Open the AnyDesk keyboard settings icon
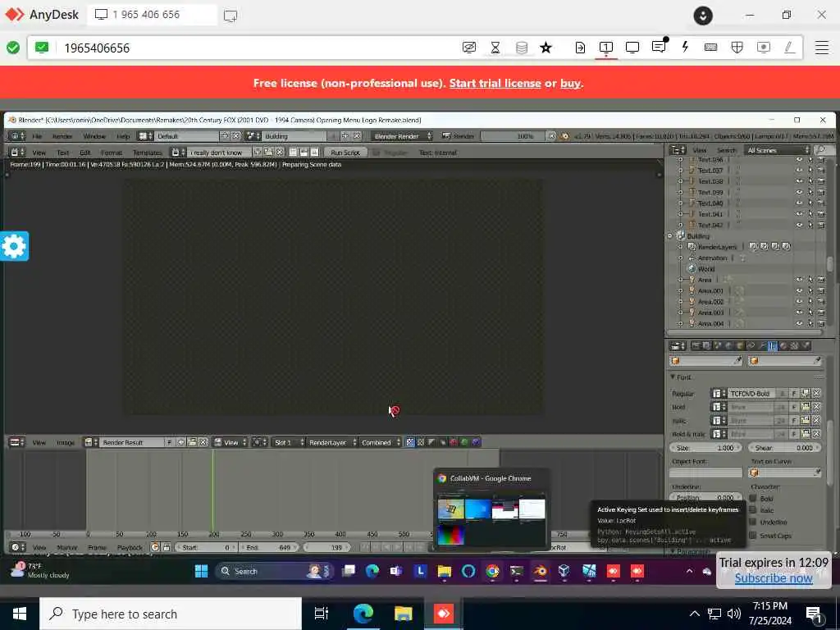 pos(711,47)
